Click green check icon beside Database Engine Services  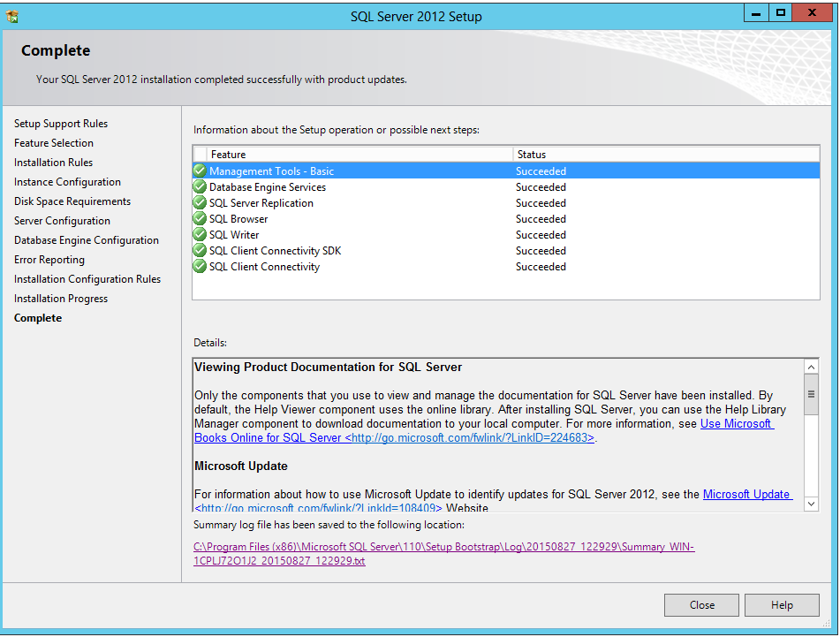(200, 187)
